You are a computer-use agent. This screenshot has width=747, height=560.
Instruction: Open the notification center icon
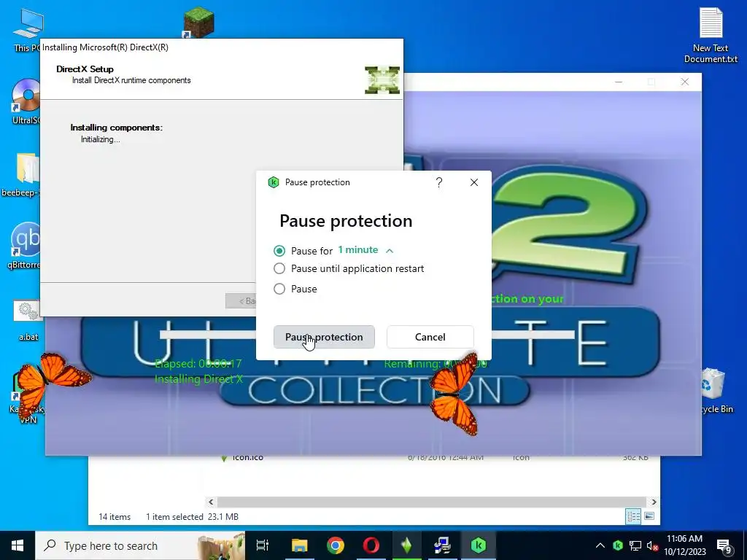[x=724, y=546]
